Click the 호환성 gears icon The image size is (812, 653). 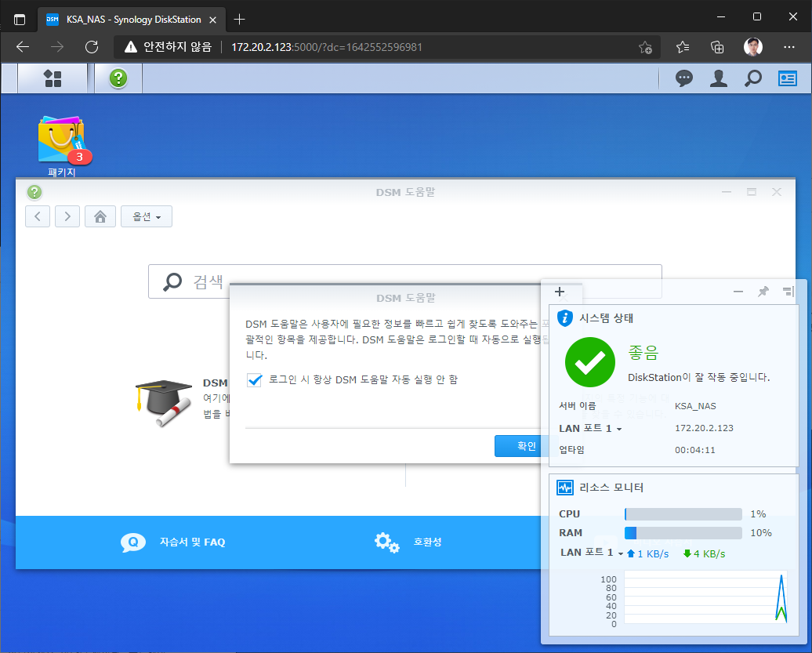click(x=387, y=542)
